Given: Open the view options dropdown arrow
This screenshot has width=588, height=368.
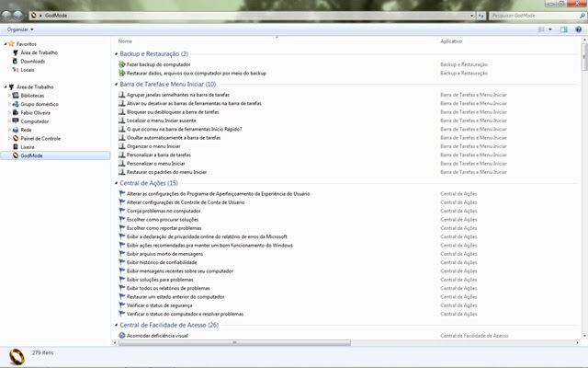Looking at the screenshot, I should [550, 29].
